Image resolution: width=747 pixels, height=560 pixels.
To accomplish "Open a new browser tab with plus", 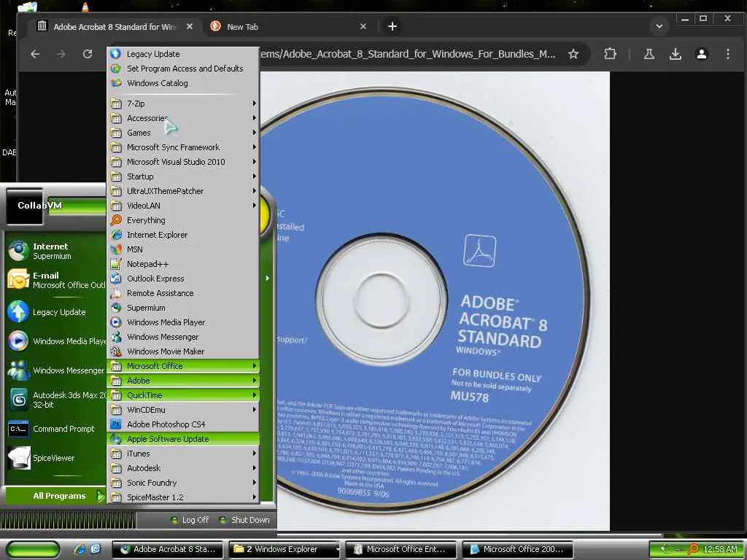I will point(392,27).
